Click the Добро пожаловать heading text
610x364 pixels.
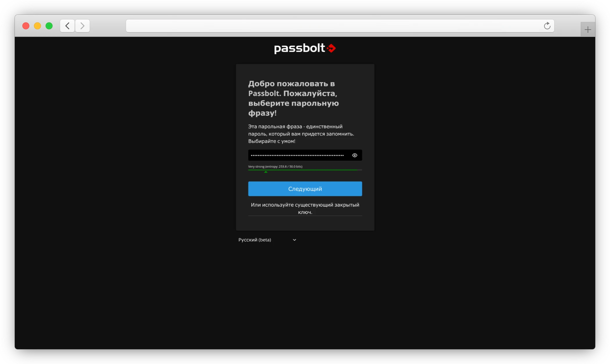pyautogui.click(x=293, y=98)
